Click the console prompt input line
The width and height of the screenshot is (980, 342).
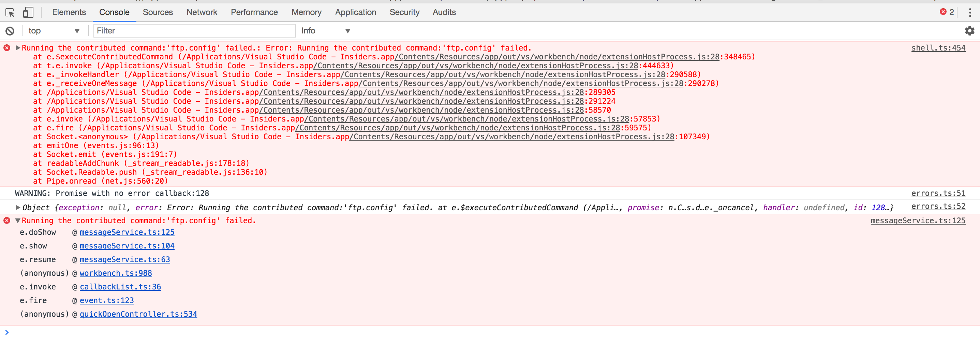[x=490, y=332]
